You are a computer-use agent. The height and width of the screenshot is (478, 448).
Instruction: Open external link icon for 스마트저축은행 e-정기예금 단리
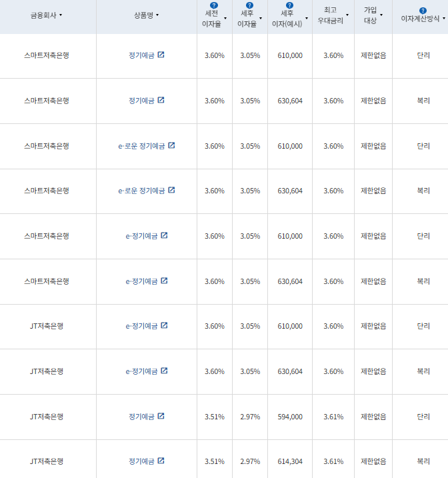pyautogui.click(x=164, y=235)
